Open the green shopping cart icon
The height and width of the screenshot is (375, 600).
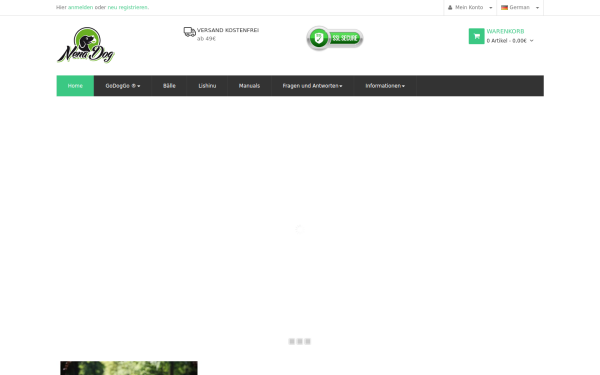[x=476, y=36]
